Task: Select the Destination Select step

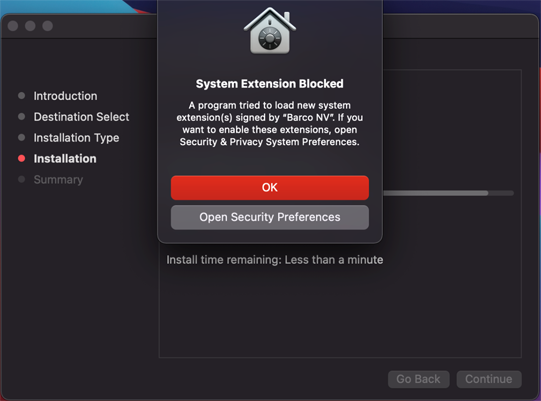Action: (x=81, y=117)
